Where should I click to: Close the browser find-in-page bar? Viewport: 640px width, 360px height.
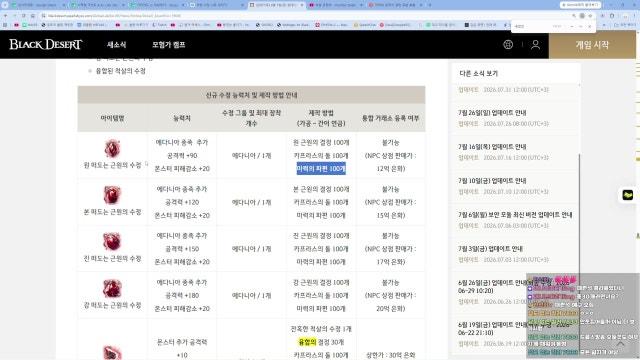point(589,26)
